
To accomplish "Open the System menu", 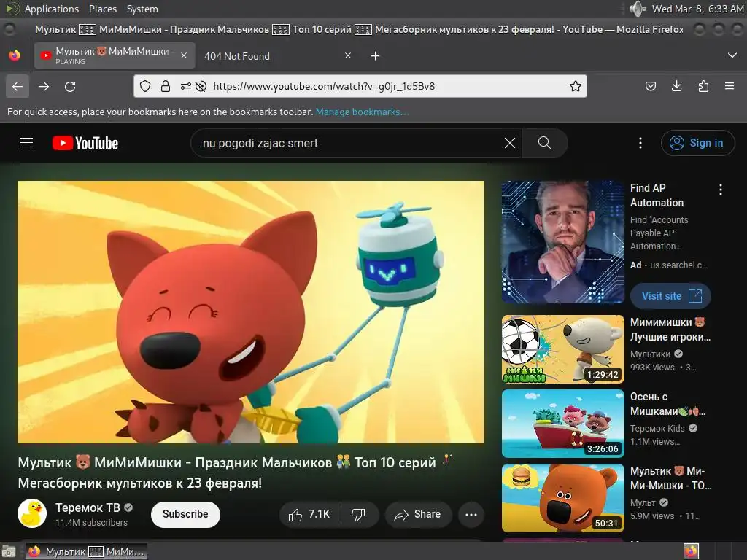I will point(142,9).
